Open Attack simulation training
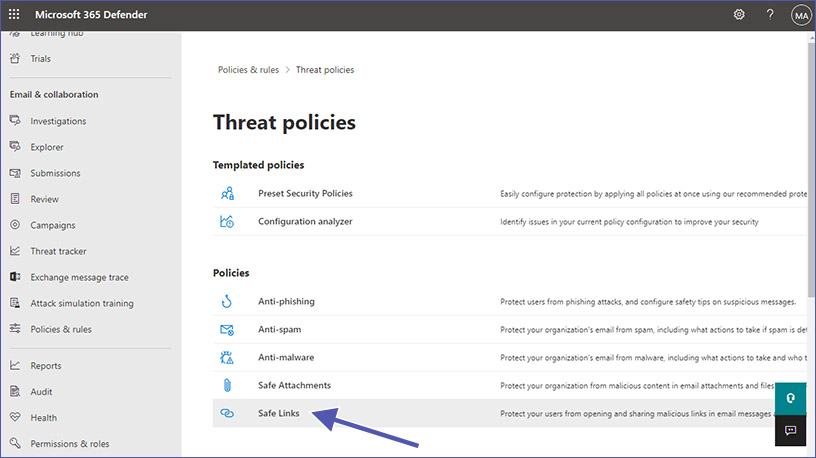 pyautogui.click(x=82, y=303)
